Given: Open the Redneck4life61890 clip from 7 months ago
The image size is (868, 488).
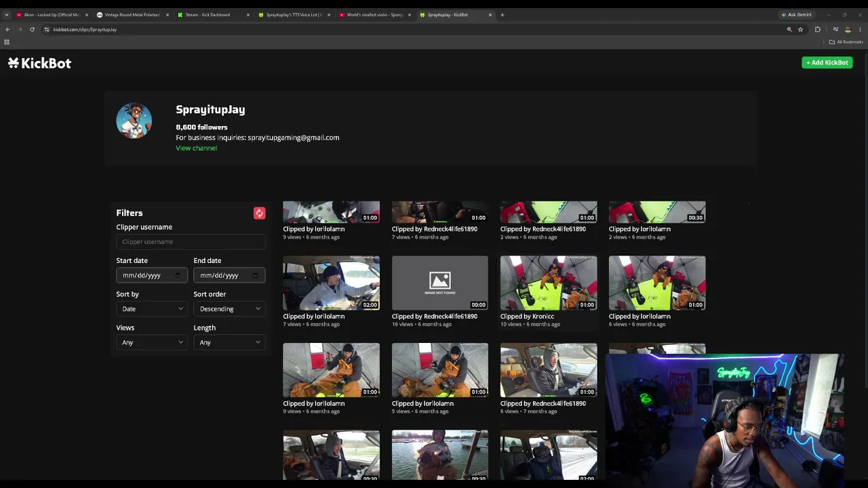Looking at the screenshot, I should [549, 370].
